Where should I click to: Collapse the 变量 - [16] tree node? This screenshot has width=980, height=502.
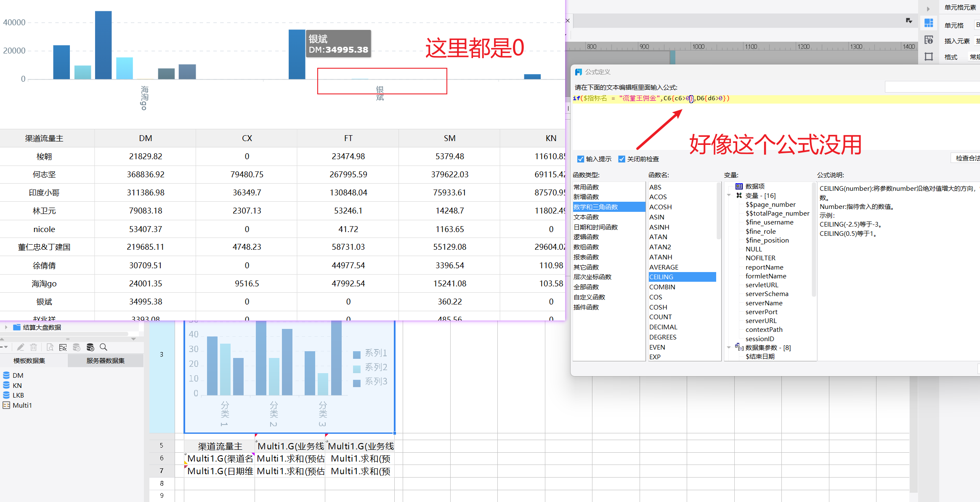tap(729, 195)
